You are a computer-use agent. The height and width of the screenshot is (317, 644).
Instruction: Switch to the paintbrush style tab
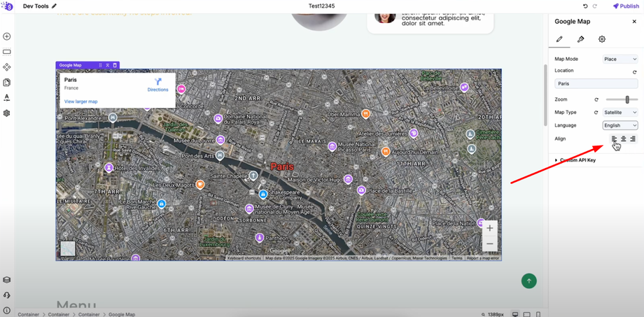[580, 39]
